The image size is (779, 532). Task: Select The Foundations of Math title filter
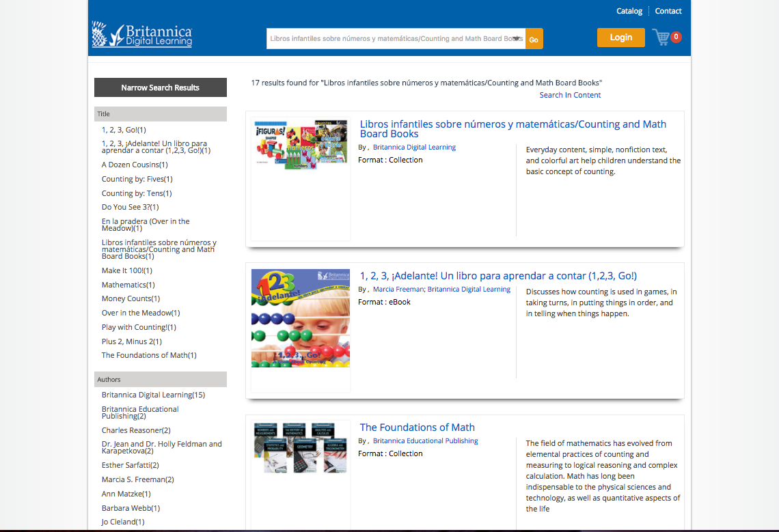[149, 355]
